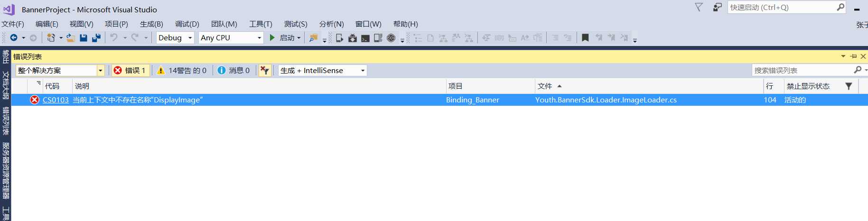Click the Undo arrow icon
The image size is (868, 221).
tap(114, 37)
